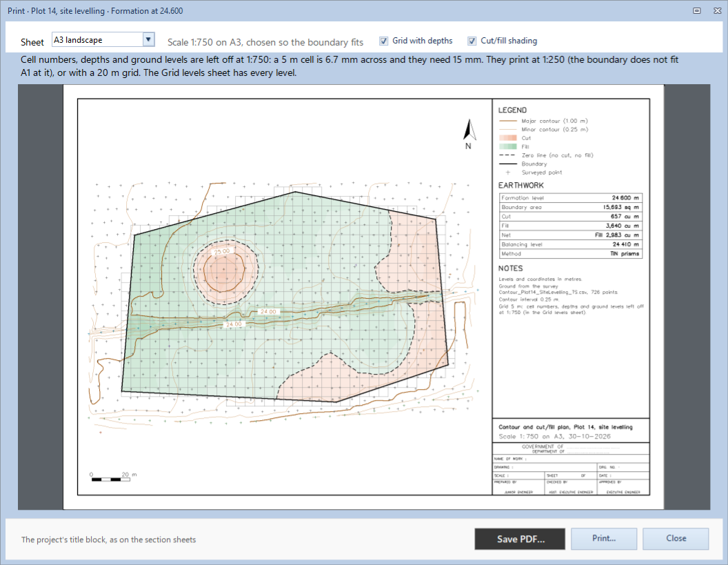Close the print dialog with Close button
This screenshot has height=565, width=728.
[676, 539]
